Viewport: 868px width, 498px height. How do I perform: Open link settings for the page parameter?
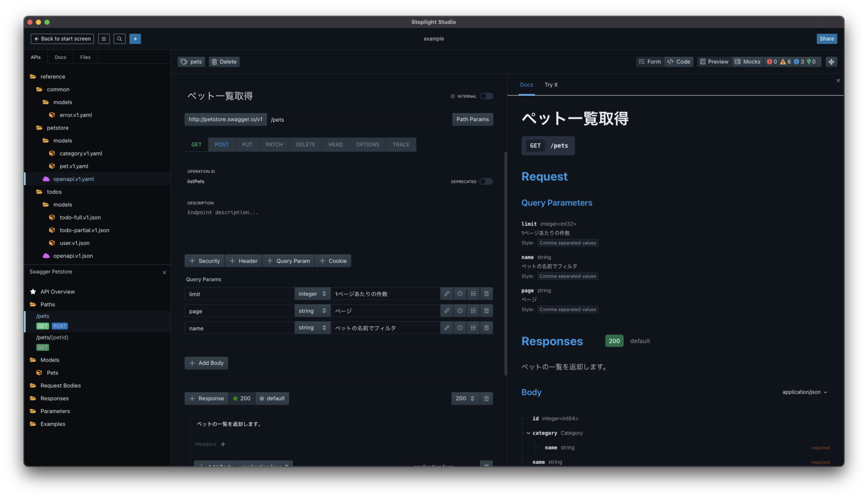tap(446, 311)
